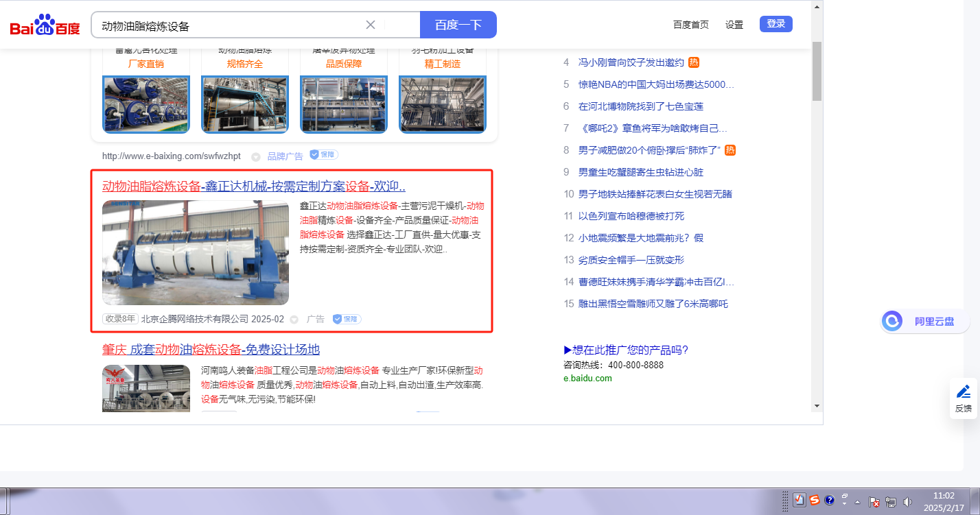Open the e.baidu.com link
This screenshot has height=515, width=980.
(x=587, y=378)
